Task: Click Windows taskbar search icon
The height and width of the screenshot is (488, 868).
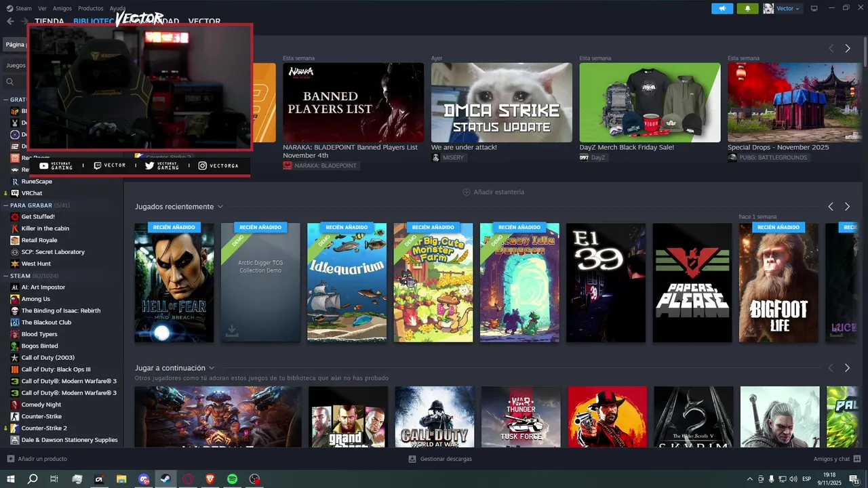Action: tap(32, 479)
